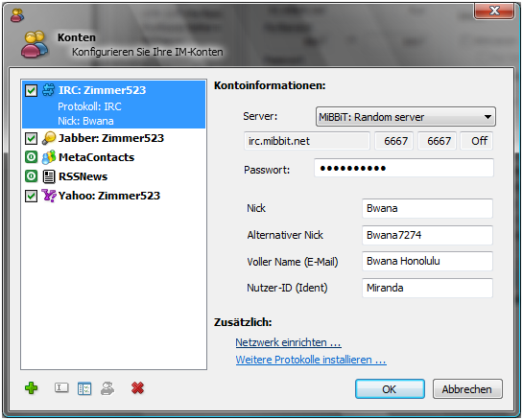
Task: Open the Server dropdown MiBBiT: Random server
Action: tap(406, 117)
